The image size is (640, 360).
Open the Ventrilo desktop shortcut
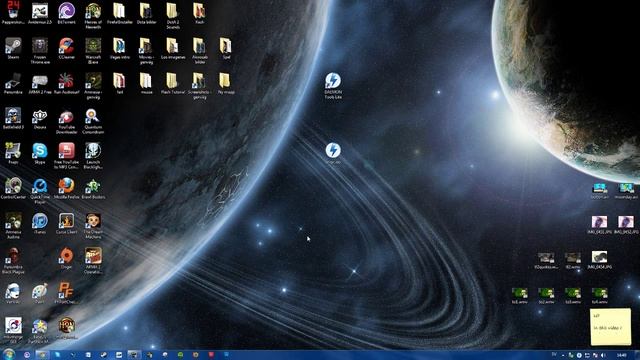coord(13,293)
